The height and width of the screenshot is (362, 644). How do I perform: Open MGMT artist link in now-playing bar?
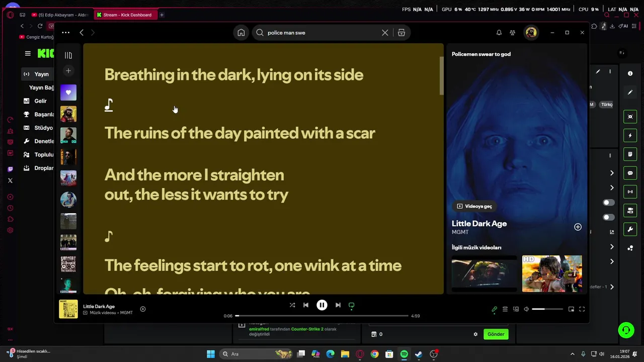[x=126, y=313]
